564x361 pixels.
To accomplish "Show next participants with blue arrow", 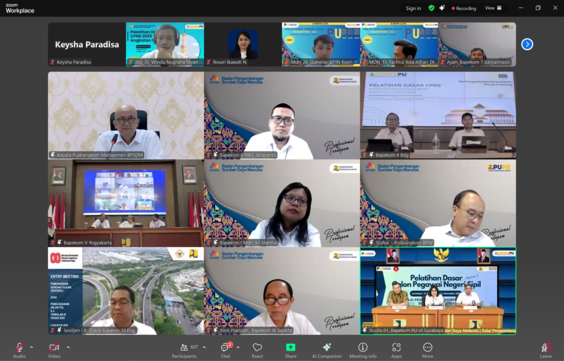I will click(x=527, y=44).
